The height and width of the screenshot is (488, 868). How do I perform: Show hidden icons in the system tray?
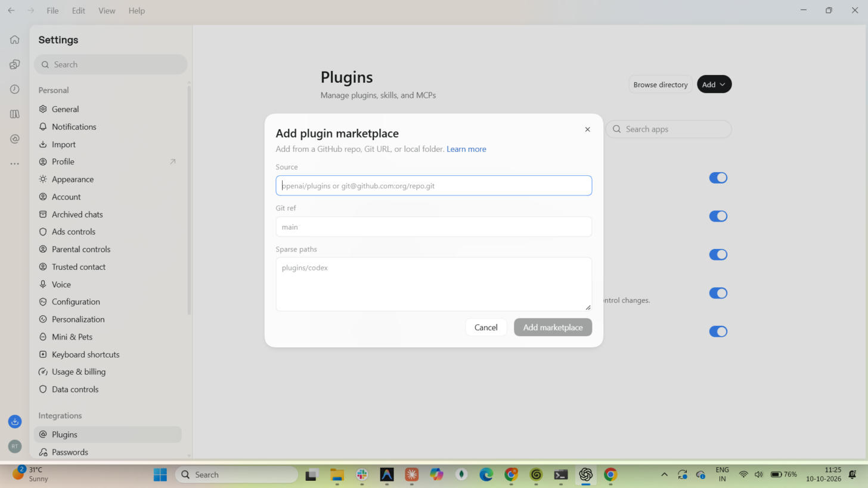[x=664, y=475]
